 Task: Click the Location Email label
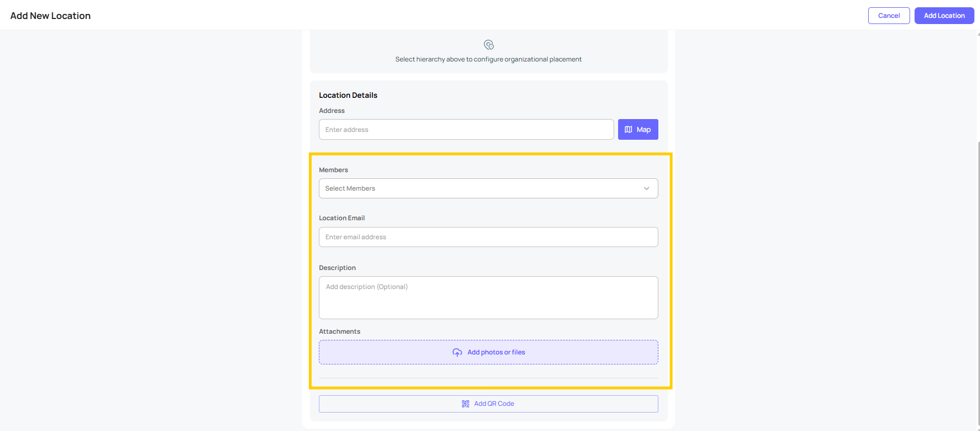coord(342,218)
